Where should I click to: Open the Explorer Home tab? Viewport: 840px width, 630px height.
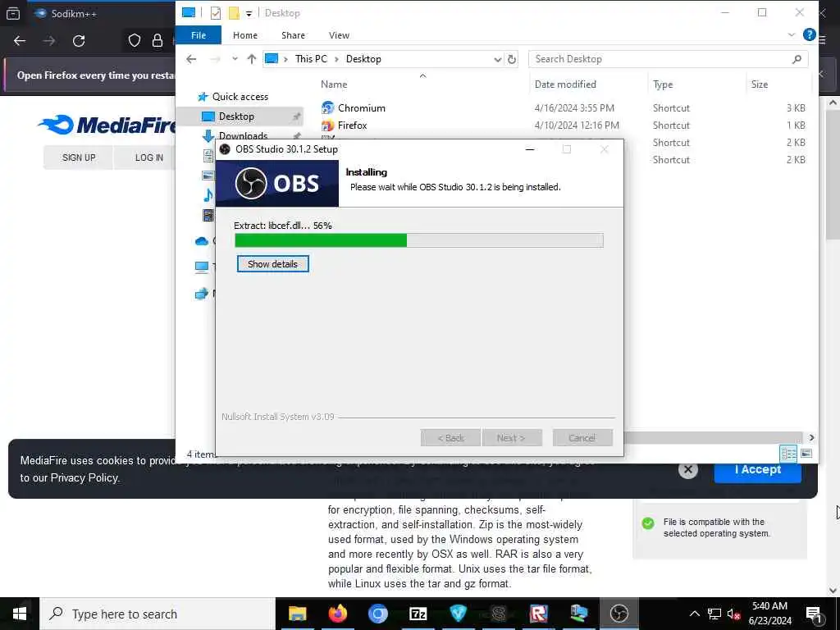[x=245, y=34]
